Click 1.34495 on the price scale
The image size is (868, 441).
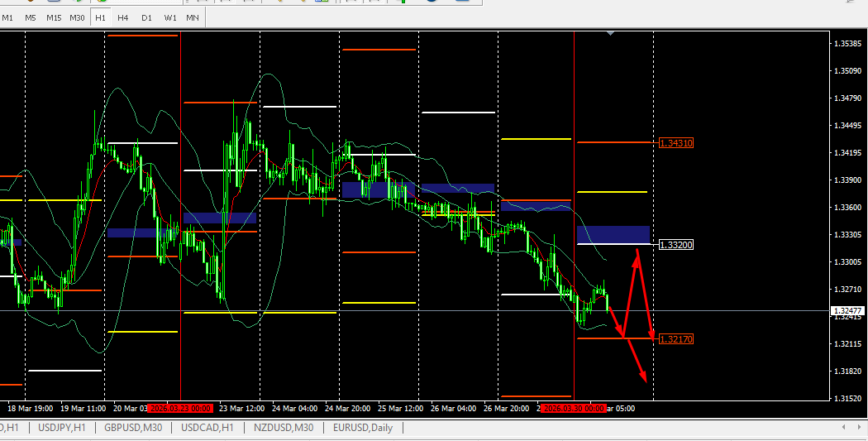click(847, 125)
